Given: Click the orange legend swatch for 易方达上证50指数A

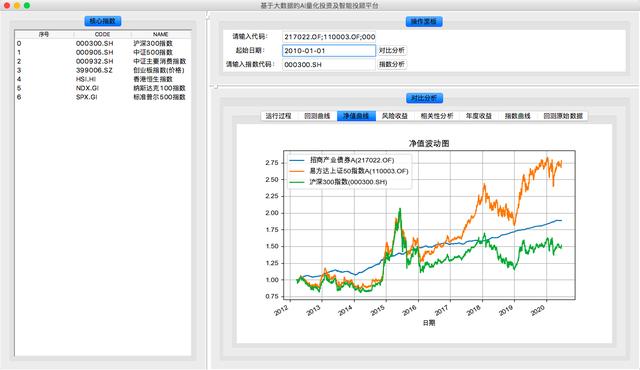Looking at the screenshot, I should [296, 171].
